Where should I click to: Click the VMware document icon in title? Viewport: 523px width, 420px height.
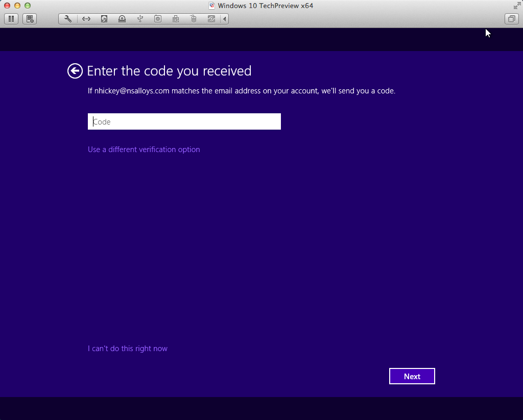(211, 6)
